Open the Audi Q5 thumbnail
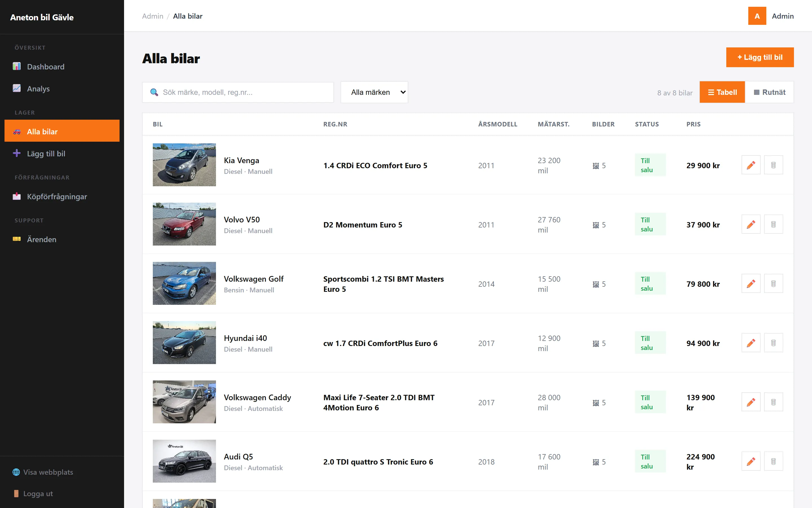The image size is (812, 508). [184, 461]
